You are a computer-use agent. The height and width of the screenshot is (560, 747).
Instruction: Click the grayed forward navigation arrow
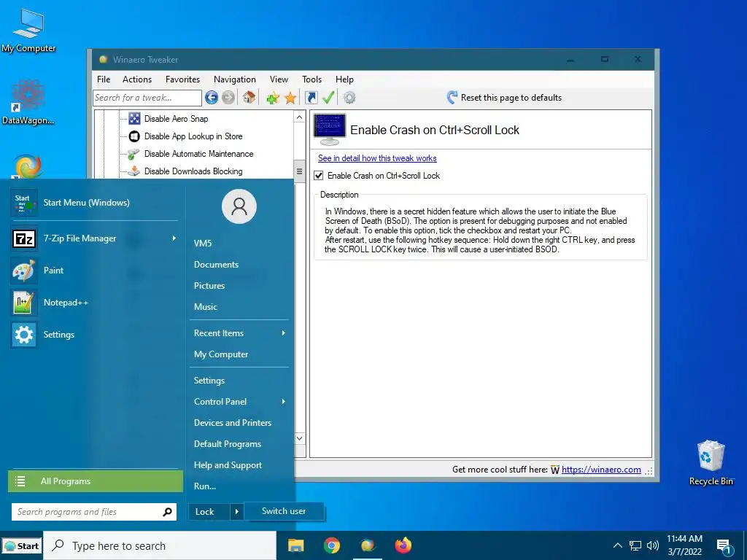(x=228, y=98)
